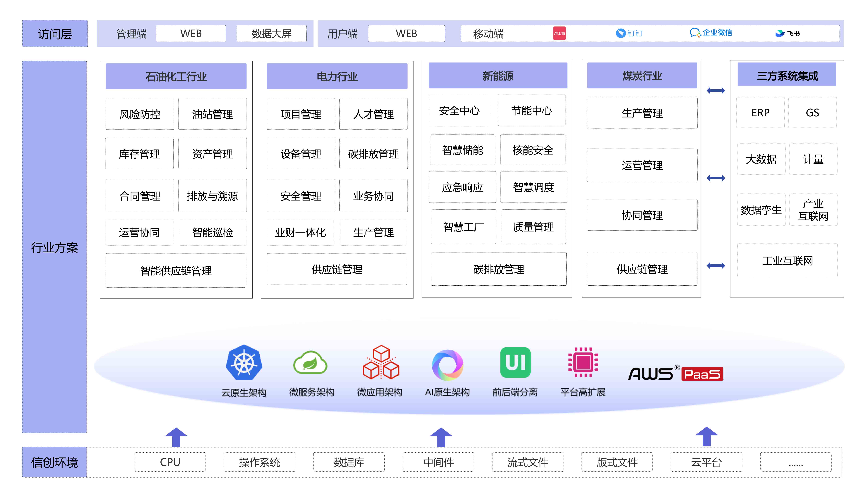Click the 数据大屏 box in management side
Screen dimensions: 868x485
coord(272,34)
